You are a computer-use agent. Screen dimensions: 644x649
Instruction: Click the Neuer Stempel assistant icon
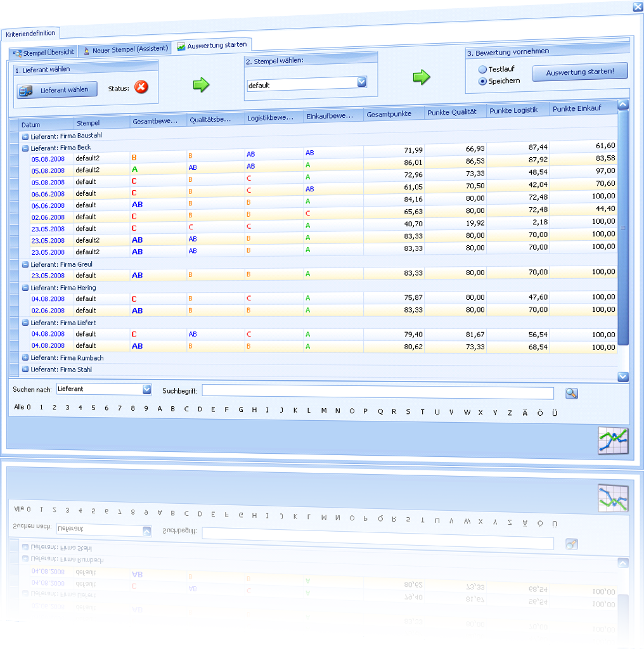coord(86,51)
